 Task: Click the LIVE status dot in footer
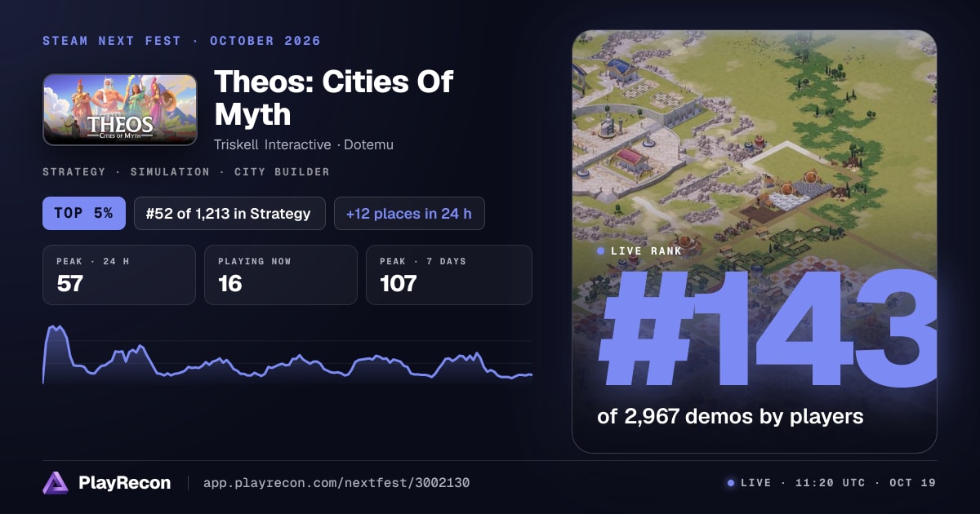click(x=731, y=483)
